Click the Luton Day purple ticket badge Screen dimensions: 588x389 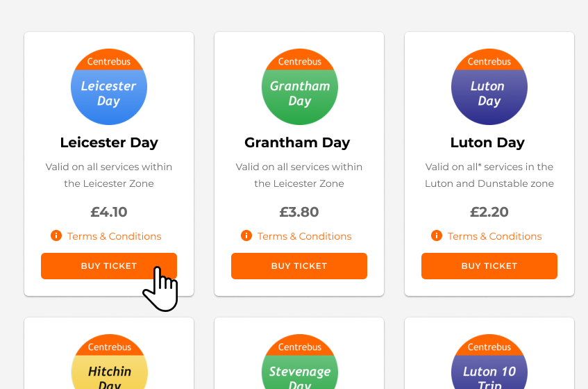[489, 87]
